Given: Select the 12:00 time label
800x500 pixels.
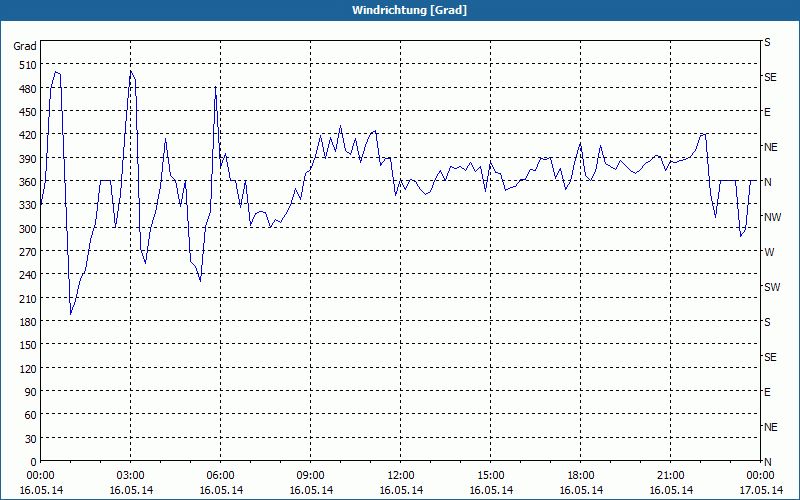Looking at the screenshot, I should click(x=401, y=476).
